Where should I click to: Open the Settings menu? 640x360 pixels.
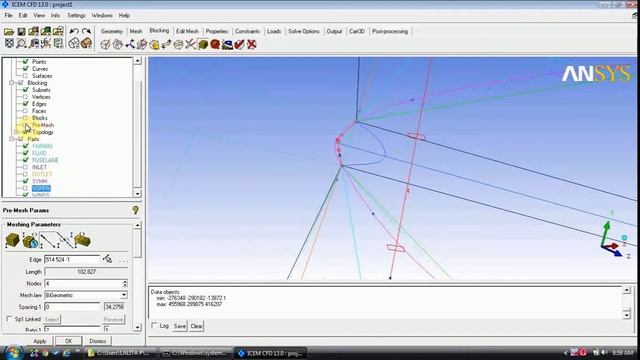[76, 16]
